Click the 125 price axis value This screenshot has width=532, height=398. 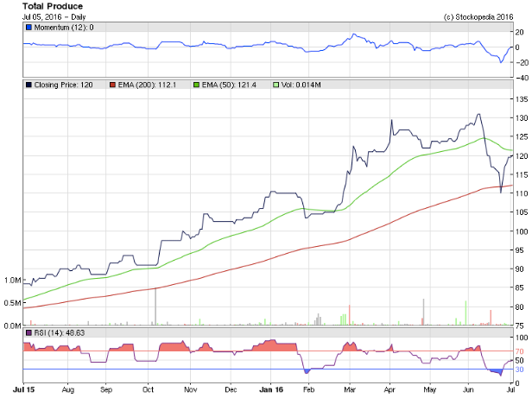(x=522, y=137)
